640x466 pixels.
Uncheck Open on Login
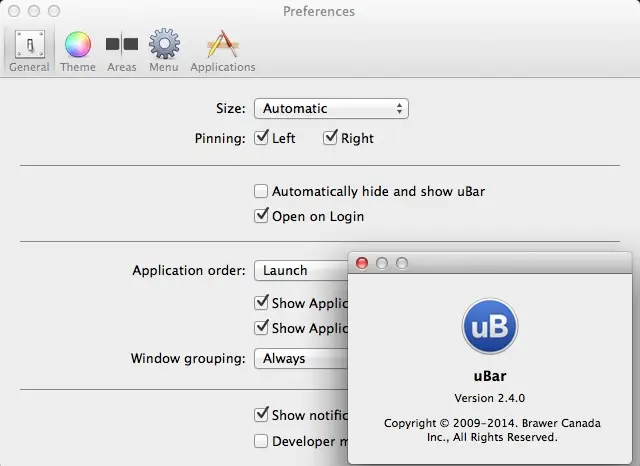(x=261, y=216)
